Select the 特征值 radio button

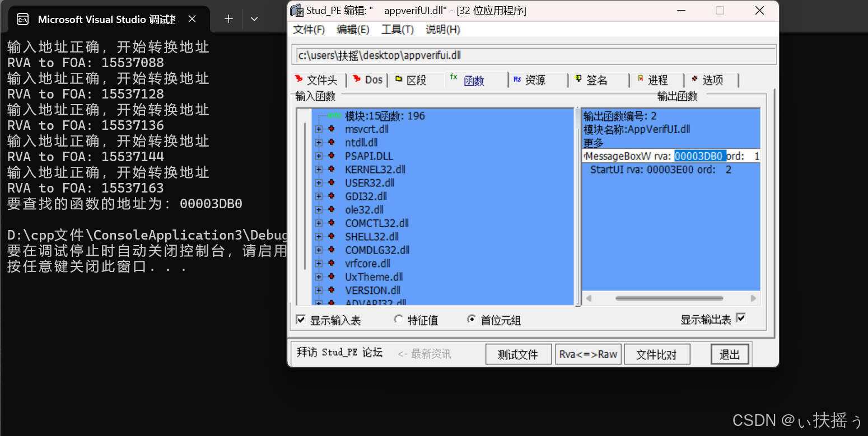coord(399,319)
